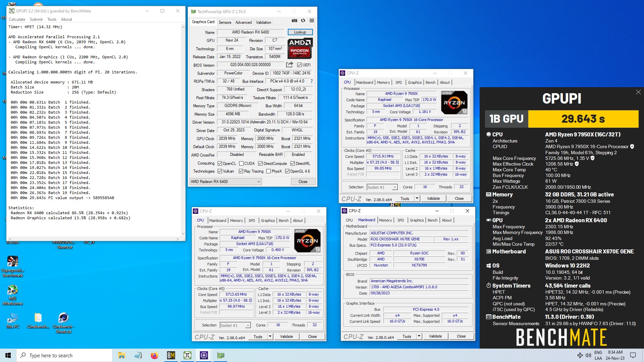644x362 pixels.
Task: Open MSI Afterburner desktop icon
Action: click(x=13, y=295)
